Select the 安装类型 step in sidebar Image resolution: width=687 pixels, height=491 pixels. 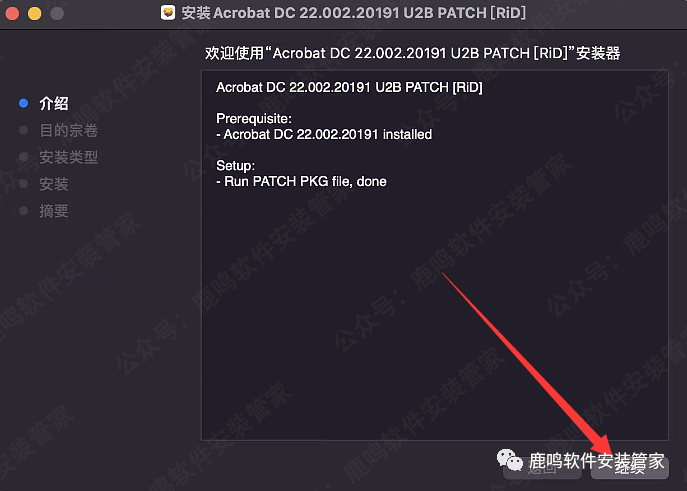(x=69, y=157)
